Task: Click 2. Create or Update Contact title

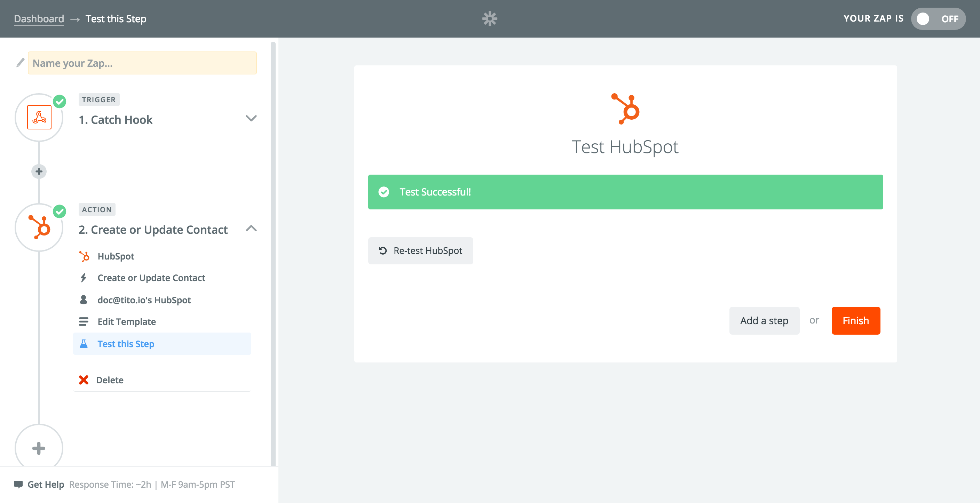Action: [153, 230]
